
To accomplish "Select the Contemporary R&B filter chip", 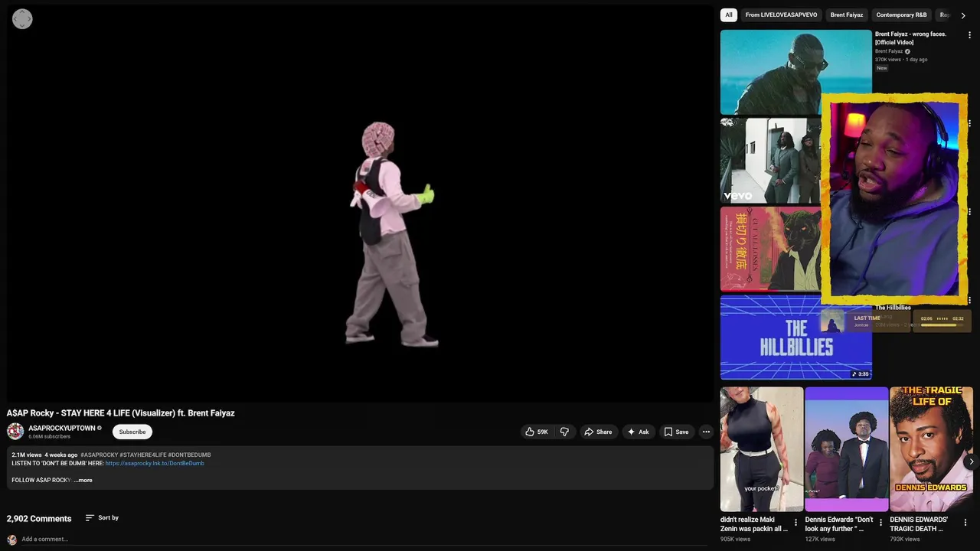I will tap(901, 15).
